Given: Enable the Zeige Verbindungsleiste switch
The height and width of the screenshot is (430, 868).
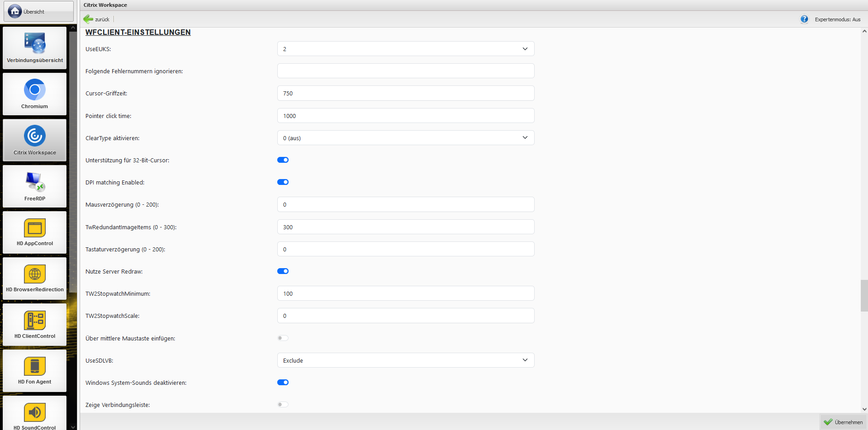Looking at the screenshot, I should (x=283, y=405).
